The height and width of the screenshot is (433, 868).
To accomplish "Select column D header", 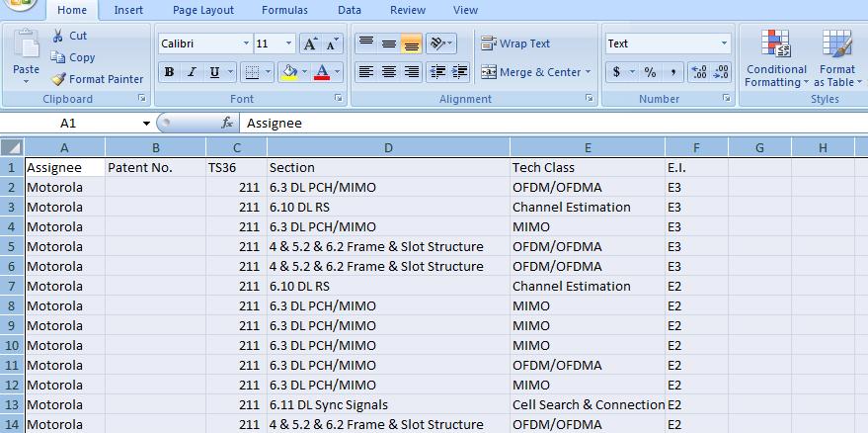I will tap(389, 147).
